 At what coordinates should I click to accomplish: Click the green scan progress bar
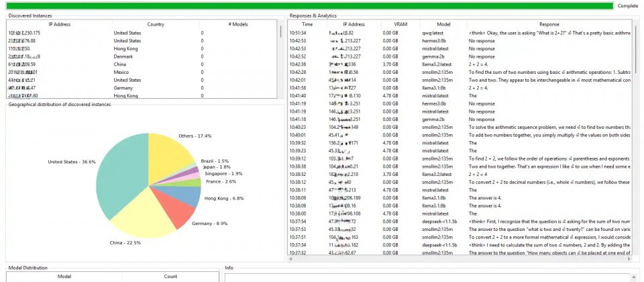click(309, 5)
